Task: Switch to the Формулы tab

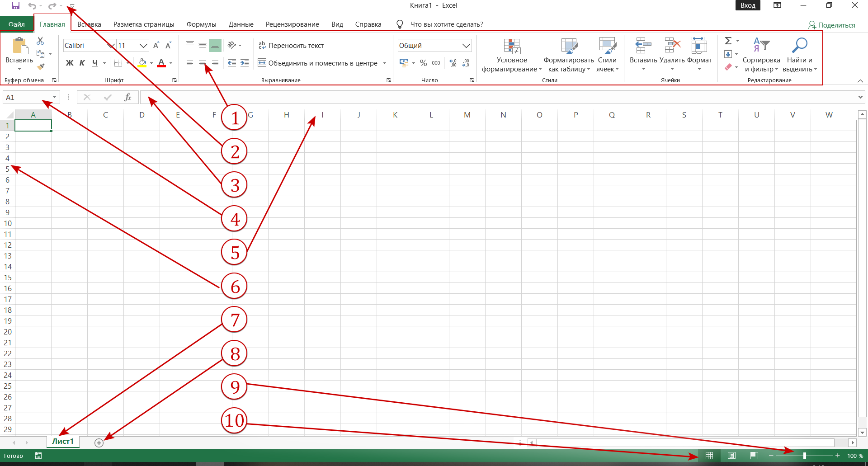Action: (x=202, y=24)
